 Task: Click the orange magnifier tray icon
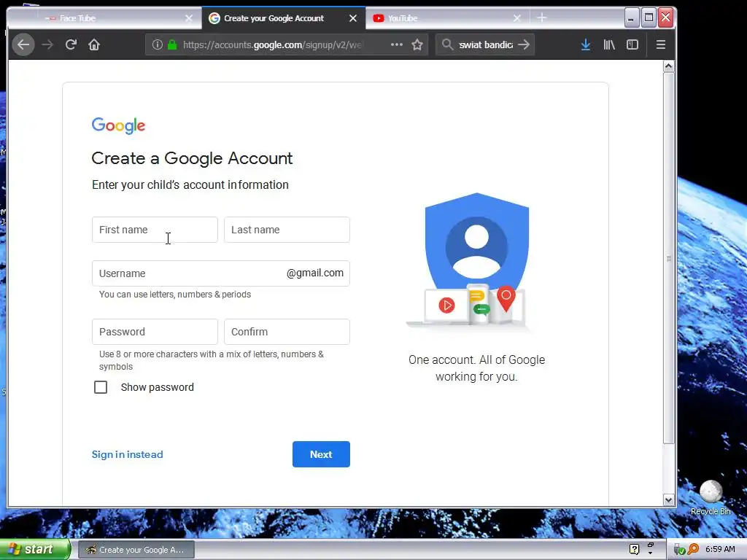tap(693, 550)
